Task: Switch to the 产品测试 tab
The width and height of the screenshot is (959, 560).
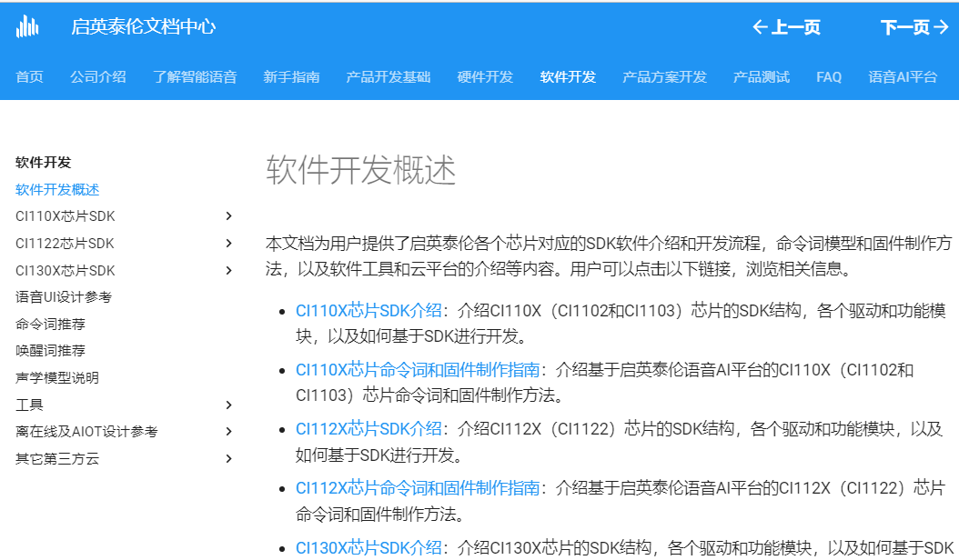Action: (762, 77)
